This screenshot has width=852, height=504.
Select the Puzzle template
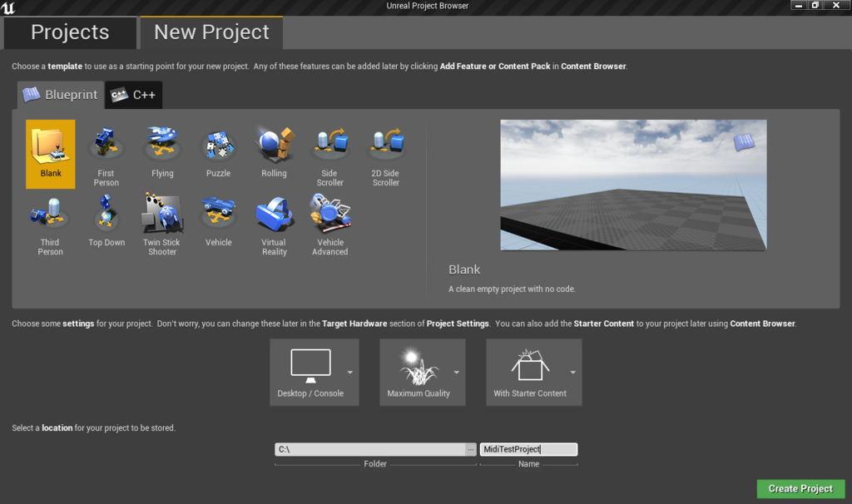[218, 154]
